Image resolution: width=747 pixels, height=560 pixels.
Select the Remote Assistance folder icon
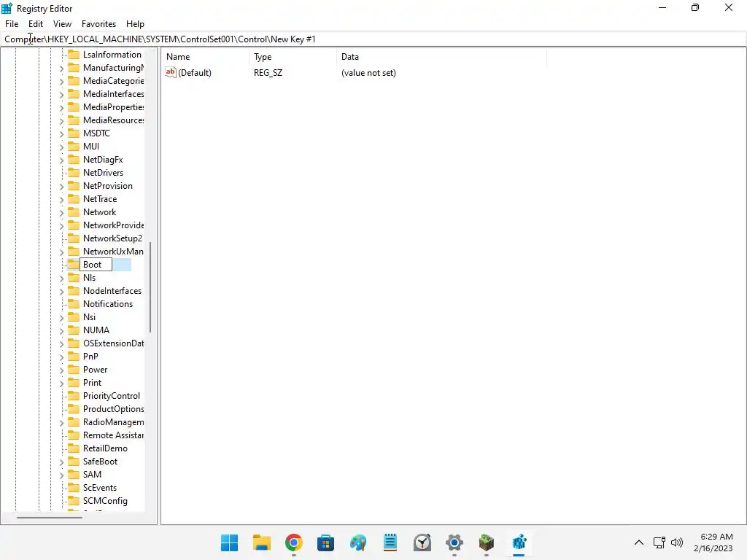tap(74, 435)
